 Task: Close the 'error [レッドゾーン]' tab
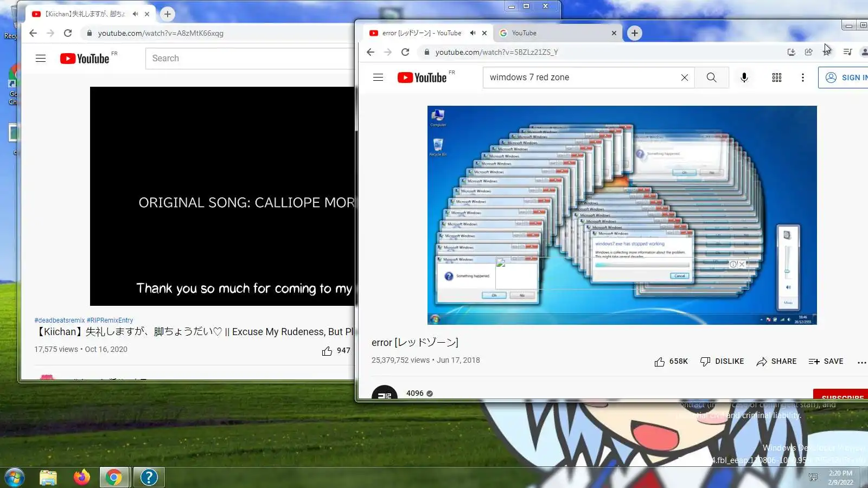tap(484, 33)
